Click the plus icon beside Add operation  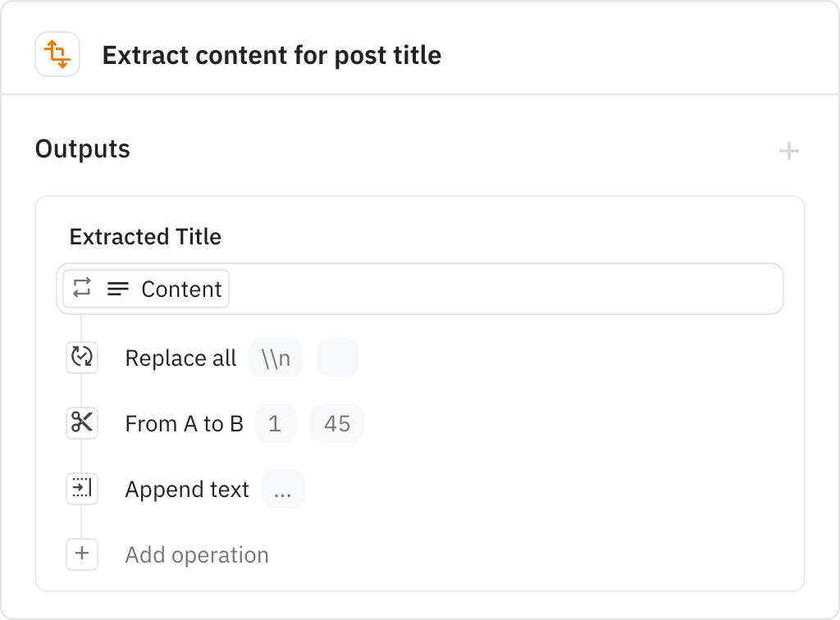(x=82, y=554)
